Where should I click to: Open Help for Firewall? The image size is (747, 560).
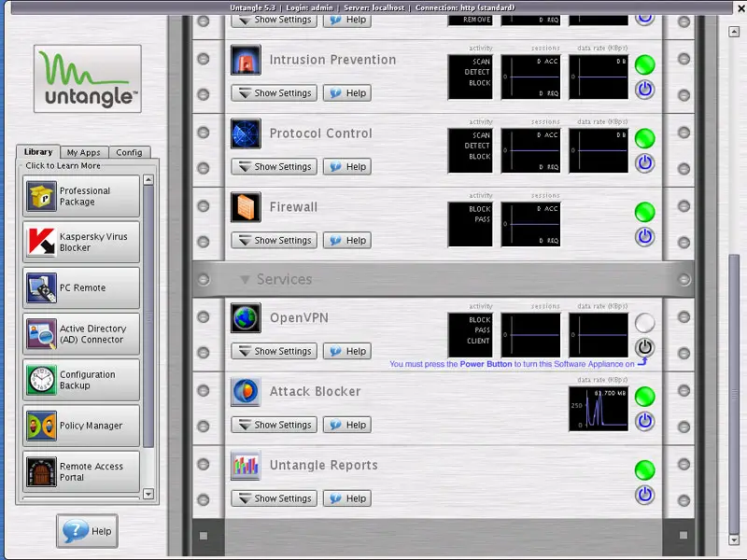click(347, 240)
